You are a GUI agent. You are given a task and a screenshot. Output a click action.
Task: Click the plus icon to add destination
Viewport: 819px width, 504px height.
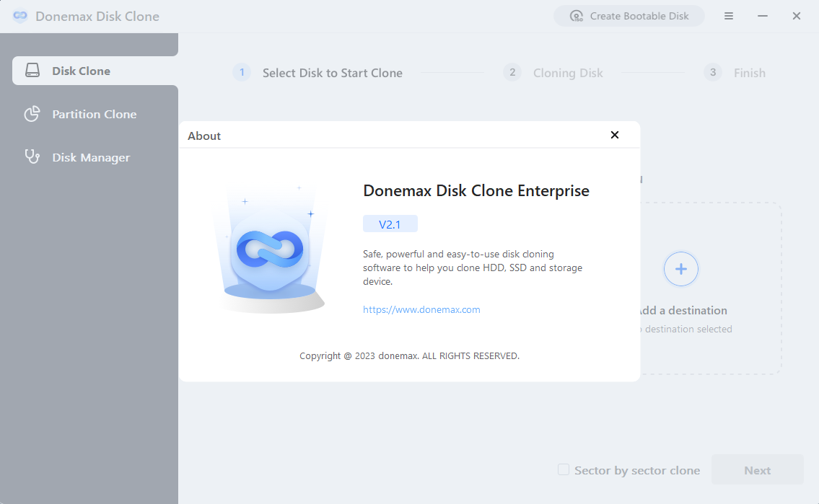pos(680,269)
